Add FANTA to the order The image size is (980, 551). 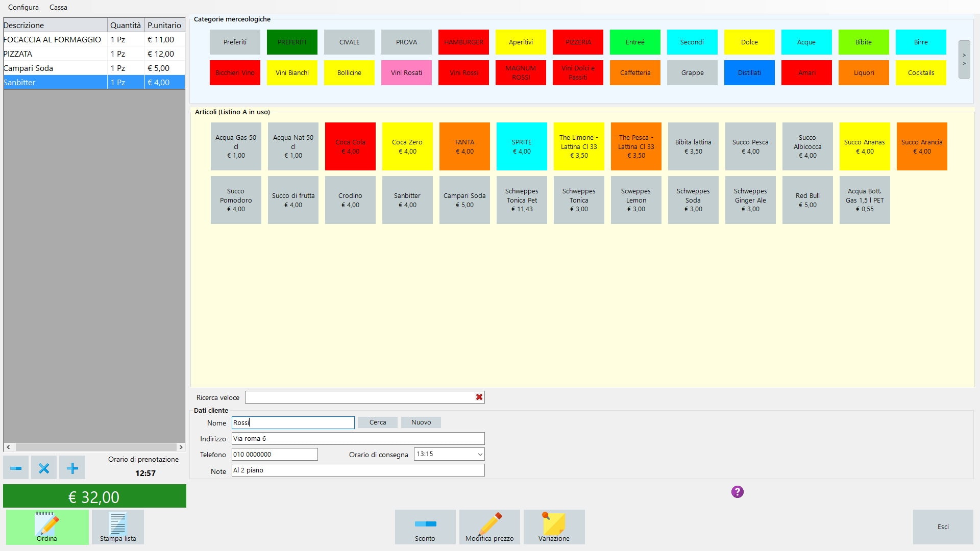[464, 146]
